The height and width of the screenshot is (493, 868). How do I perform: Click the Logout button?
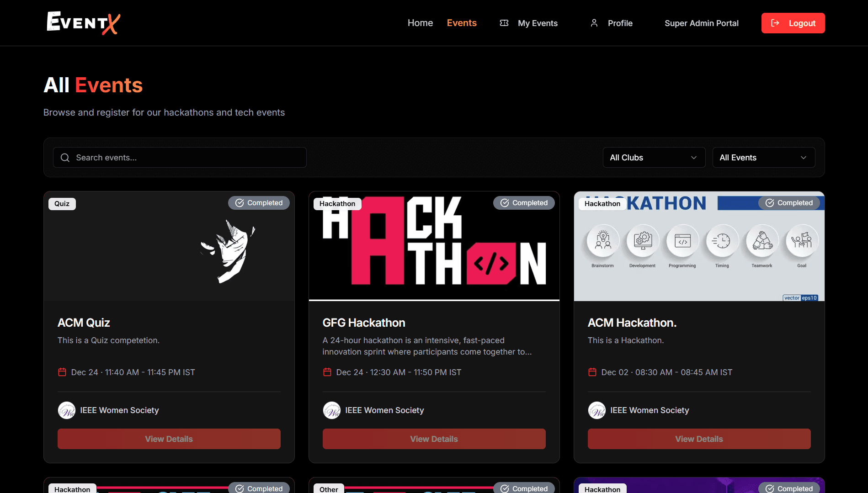coord(793,23)
